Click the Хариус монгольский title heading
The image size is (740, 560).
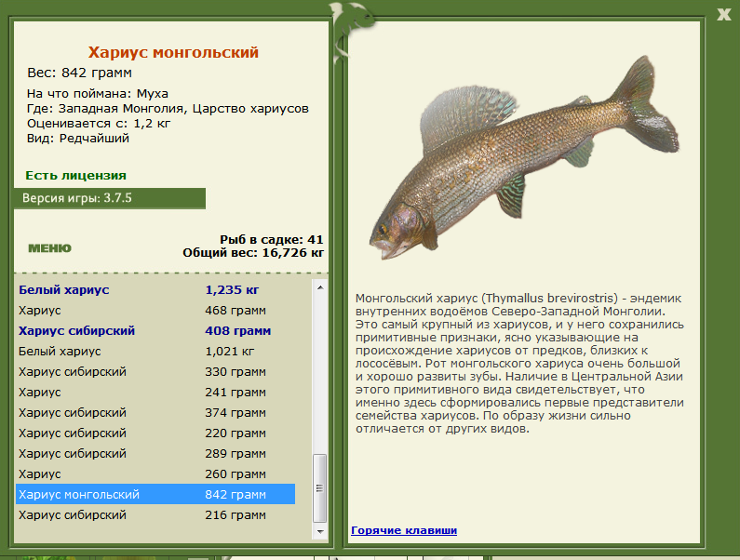(173, 52)
